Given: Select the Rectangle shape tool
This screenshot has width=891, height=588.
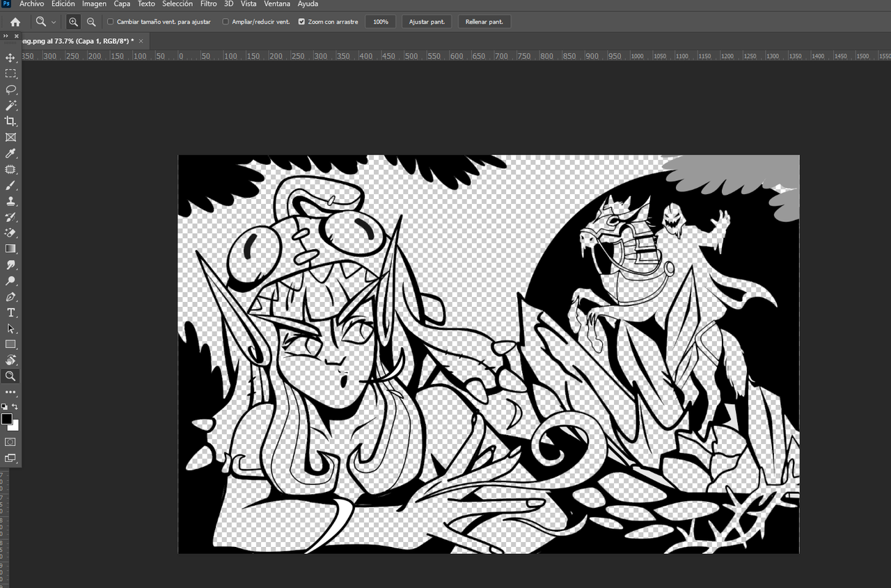Looking at the screenshot, I should [x=10, y=344].
